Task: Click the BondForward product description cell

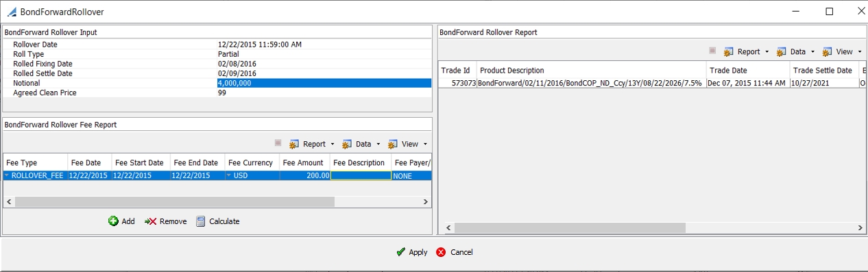Action: click(592, 82)
